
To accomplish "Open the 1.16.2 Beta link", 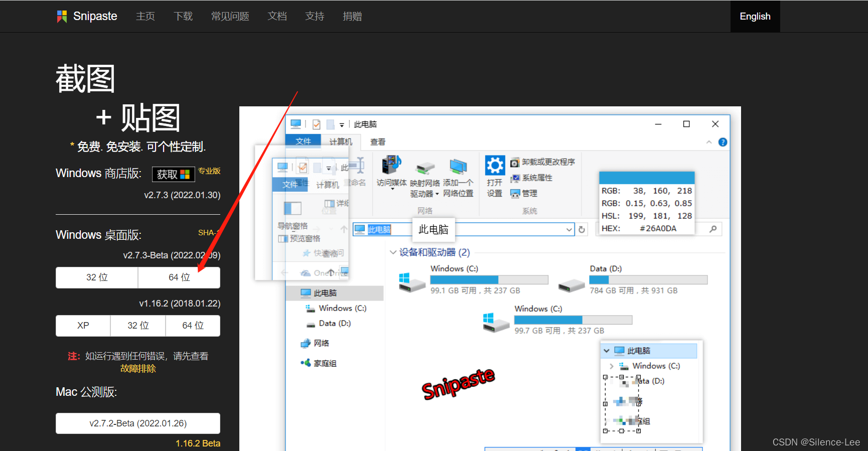I will [x=198, y=443].
